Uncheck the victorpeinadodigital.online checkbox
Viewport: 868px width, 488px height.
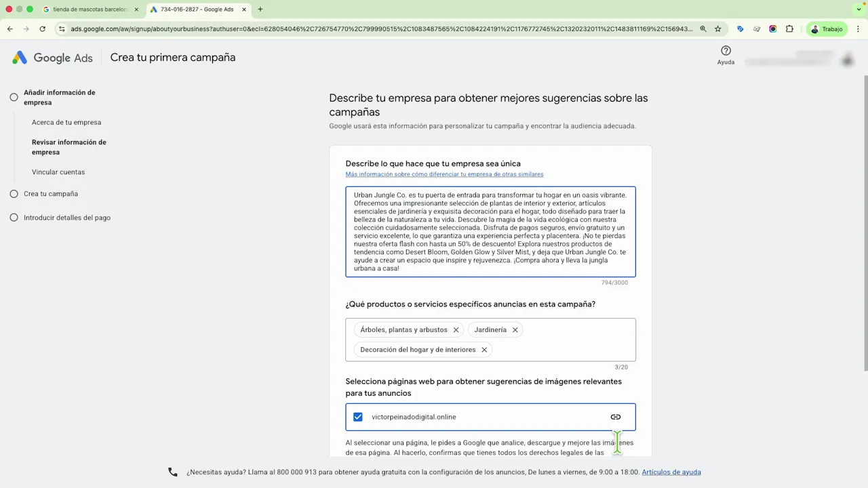(x=357, y=417)
